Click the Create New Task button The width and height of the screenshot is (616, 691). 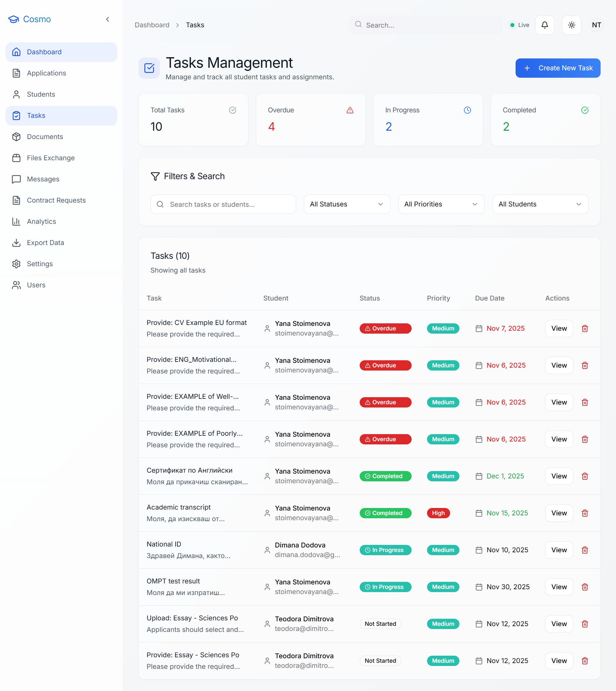[557, 68]
